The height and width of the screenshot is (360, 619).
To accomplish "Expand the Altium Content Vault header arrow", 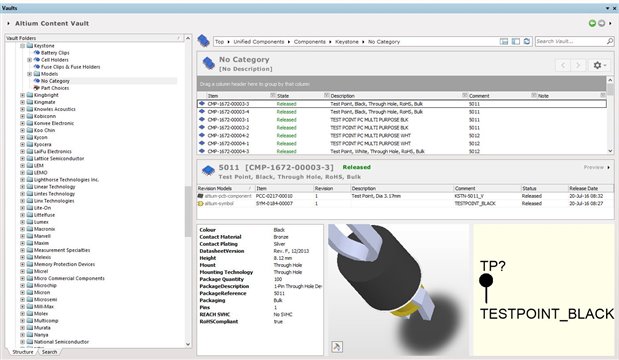I will pyautogui.click(x=8, y=24).
